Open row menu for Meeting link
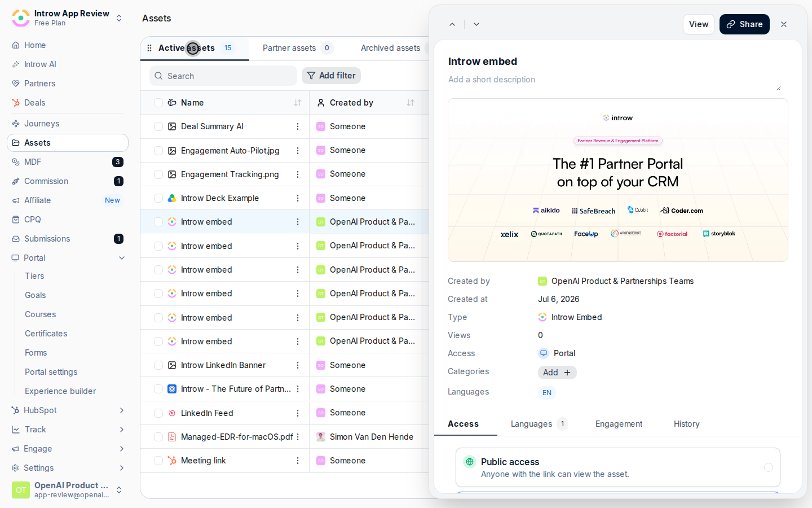 point(298,461)
